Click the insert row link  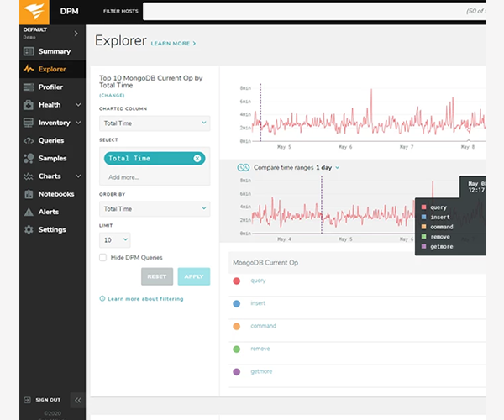pos(258,303)
